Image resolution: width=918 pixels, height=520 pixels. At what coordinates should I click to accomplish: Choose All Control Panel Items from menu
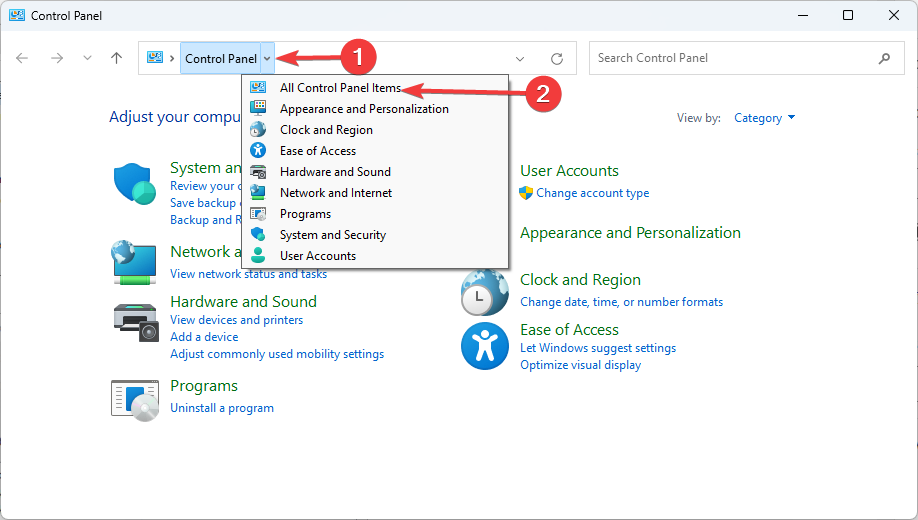pos(375,88)
